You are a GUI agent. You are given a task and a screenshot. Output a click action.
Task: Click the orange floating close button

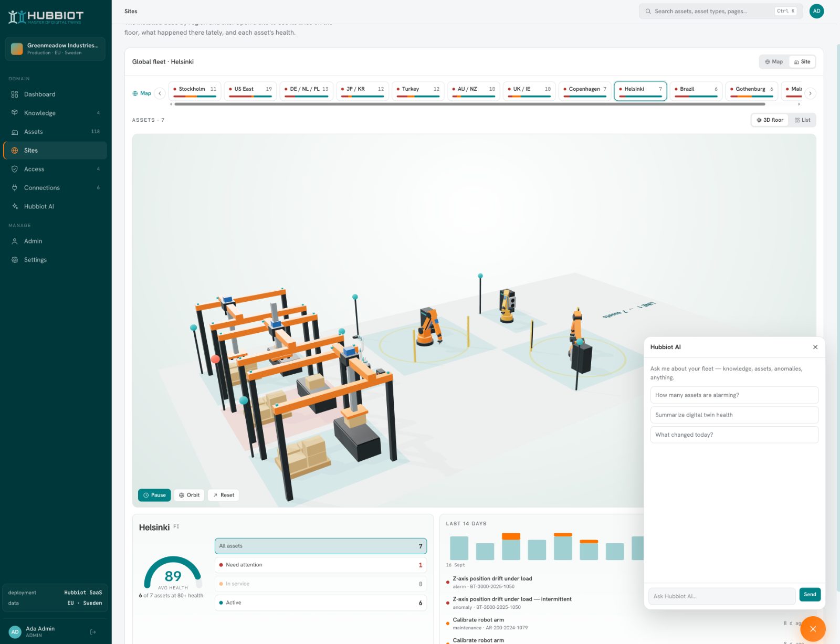(x=813, y=629)
